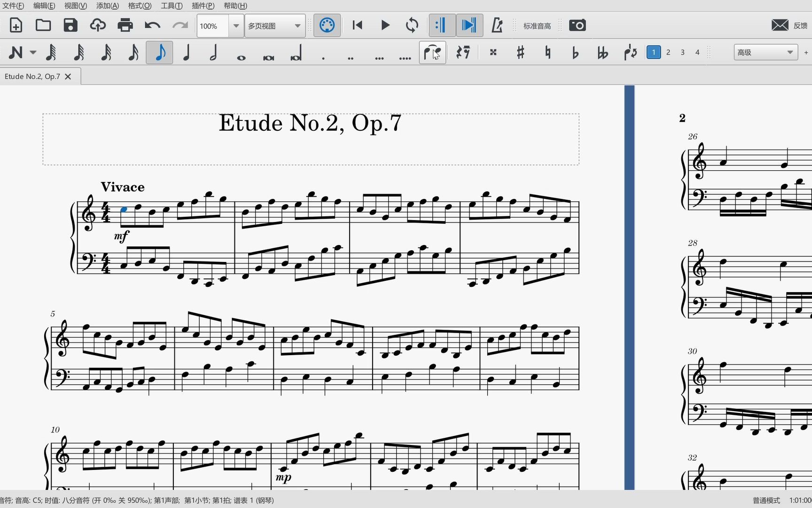Redo the last undone action

(180, 25)
